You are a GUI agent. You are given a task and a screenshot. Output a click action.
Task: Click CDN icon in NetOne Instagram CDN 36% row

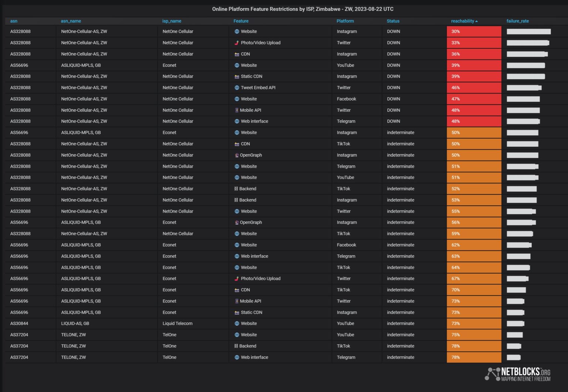237,54
